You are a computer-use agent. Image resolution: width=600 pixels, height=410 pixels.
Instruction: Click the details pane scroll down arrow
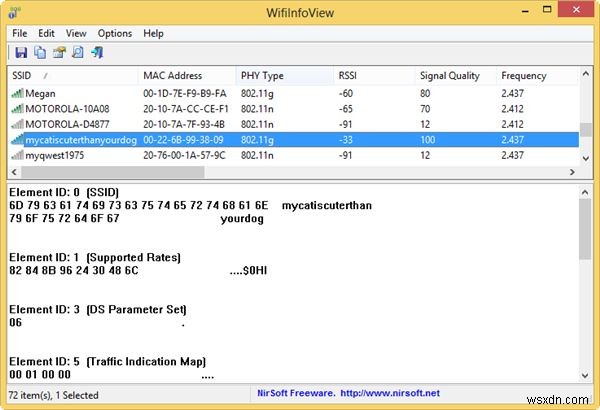point(585,376)
